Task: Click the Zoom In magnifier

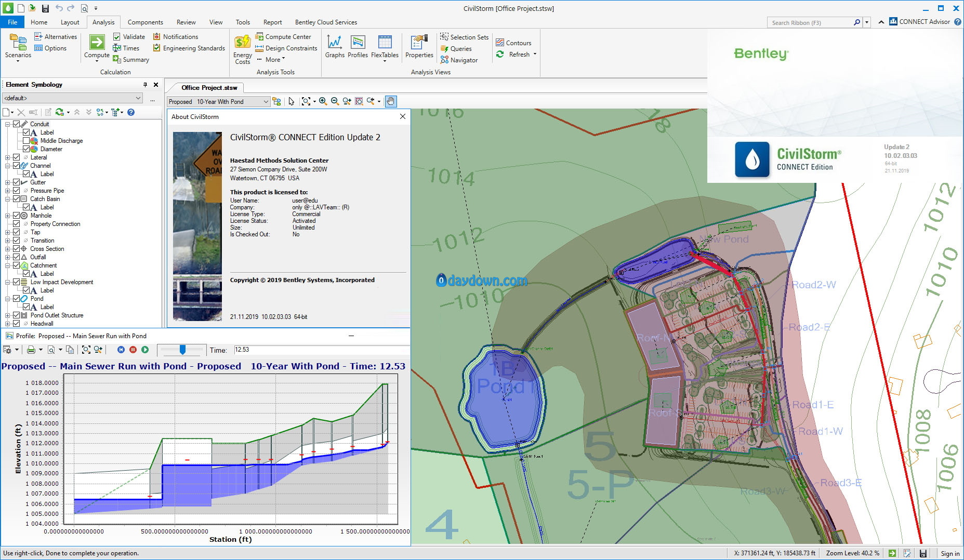Action: 323,101
